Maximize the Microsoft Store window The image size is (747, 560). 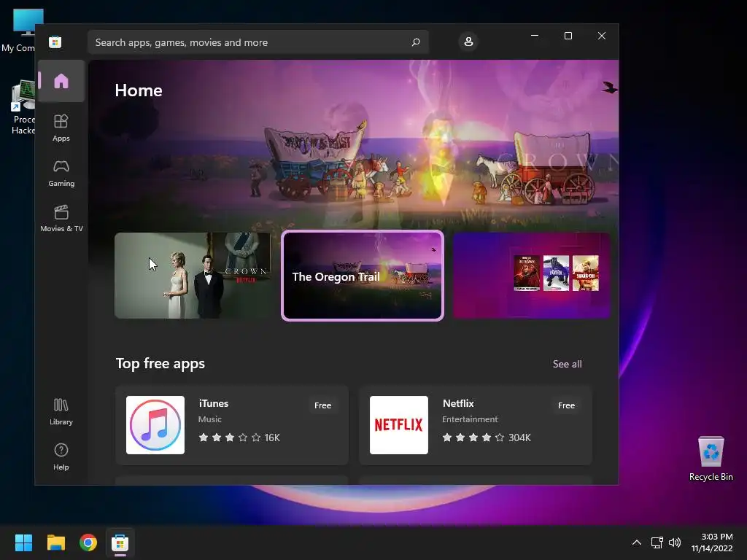coord(568,36)
